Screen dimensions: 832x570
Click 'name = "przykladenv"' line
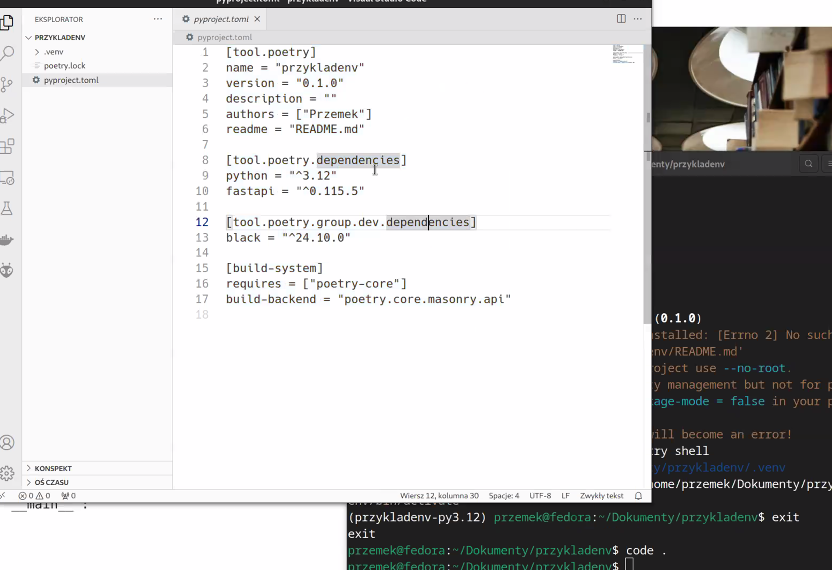coord(295,68)
